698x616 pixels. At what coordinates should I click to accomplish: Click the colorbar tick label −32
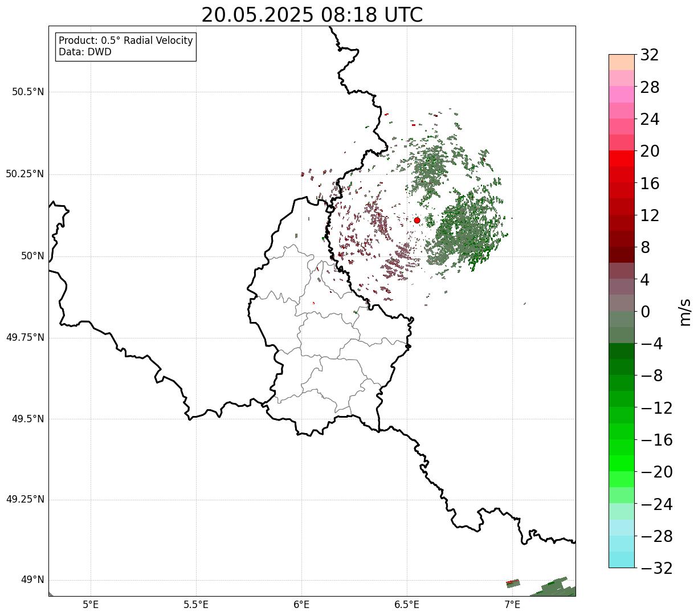point(656,568)
